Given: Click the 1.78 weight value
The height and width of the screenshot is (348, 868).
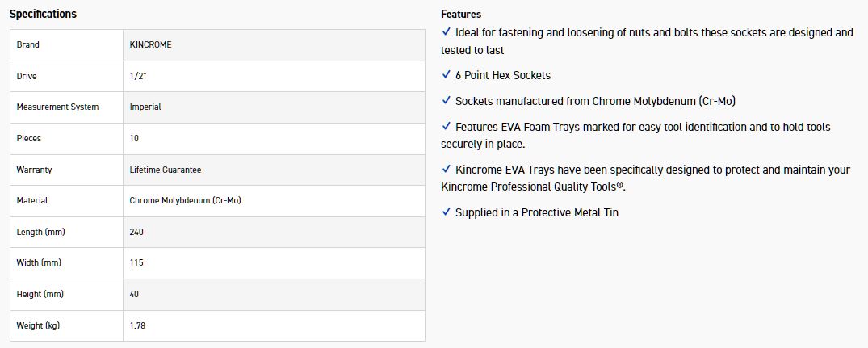Looking at the screenshot, I should [x=137, y=325].
